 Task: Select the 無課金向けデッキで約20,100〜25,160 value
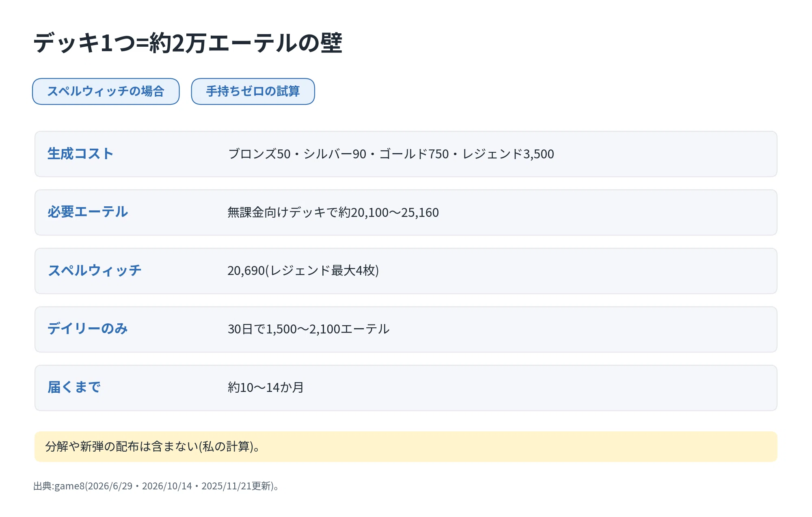pos(333,212)
